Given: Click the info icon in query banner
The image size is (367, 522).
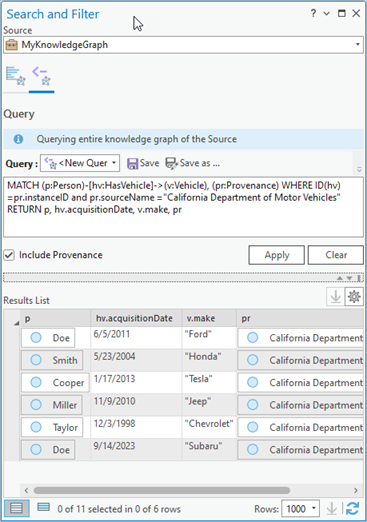Looking at the screenshot, I should click(18, 139).
